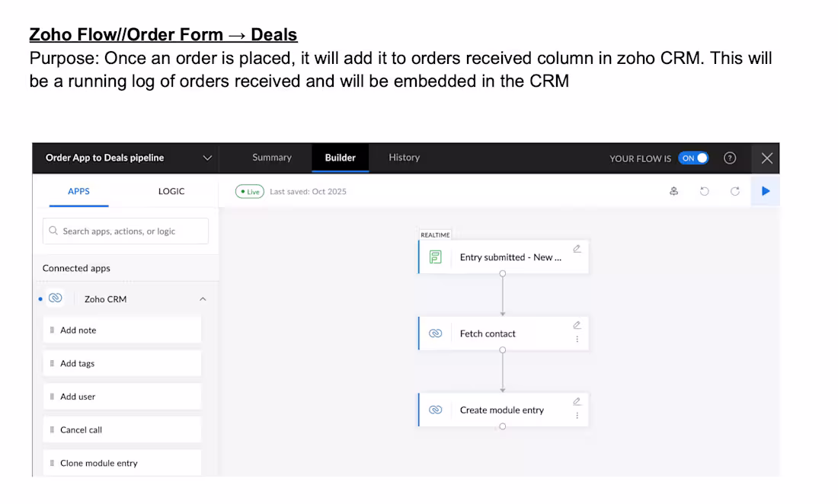The width and height of the screenshot is (838, 504).
Task: Click the redo icon in the builder toolbar
Action: click(x=734, y=191)
